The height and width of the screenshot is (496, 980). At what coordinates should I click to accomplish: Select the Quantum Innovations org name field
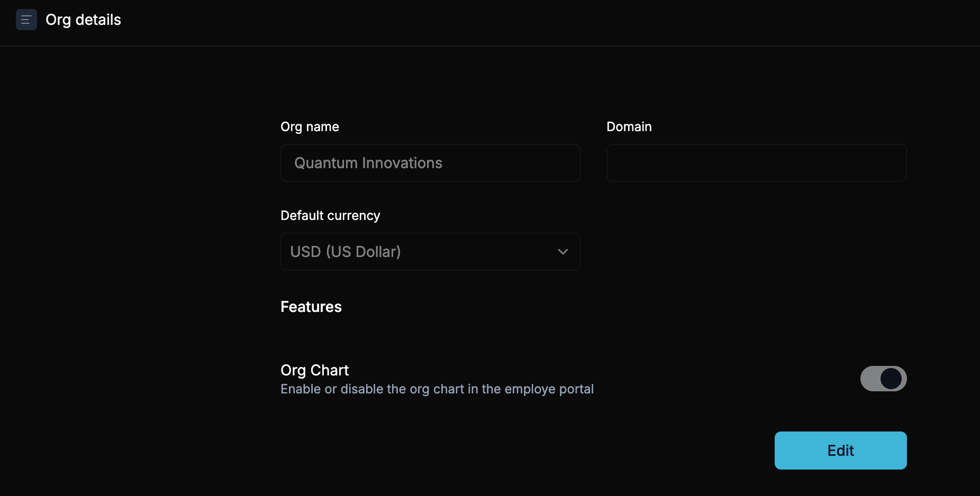[430, 163]
